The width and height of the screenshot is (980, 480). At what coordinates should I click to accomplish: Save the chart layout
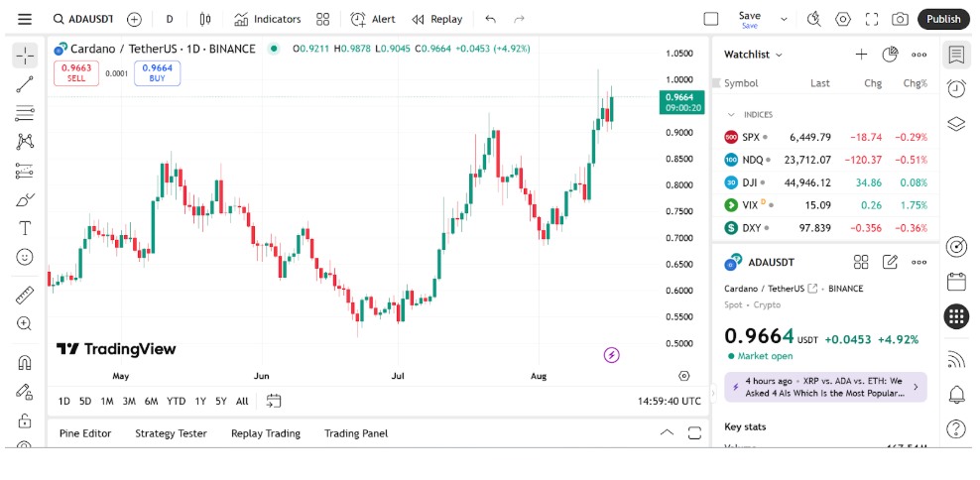[x=749, y=19]
